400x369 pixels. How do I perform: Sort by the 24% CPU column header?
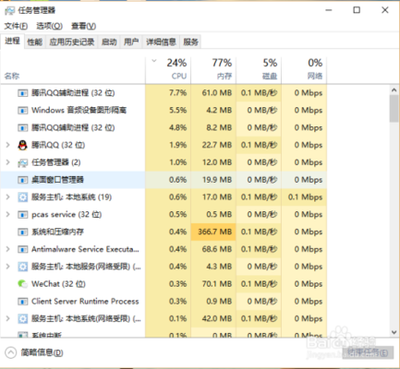click(x=168, y=70)
